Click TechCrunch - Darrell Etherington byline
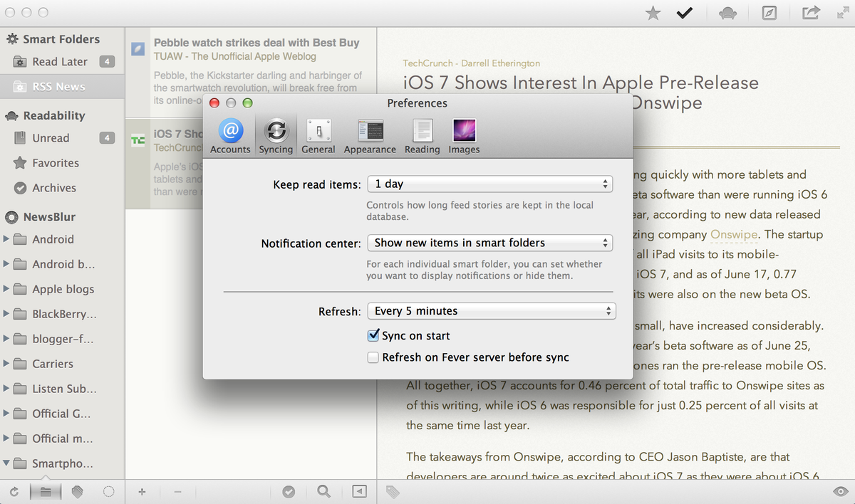Screen dimensions: 855x504 [471, 63]
